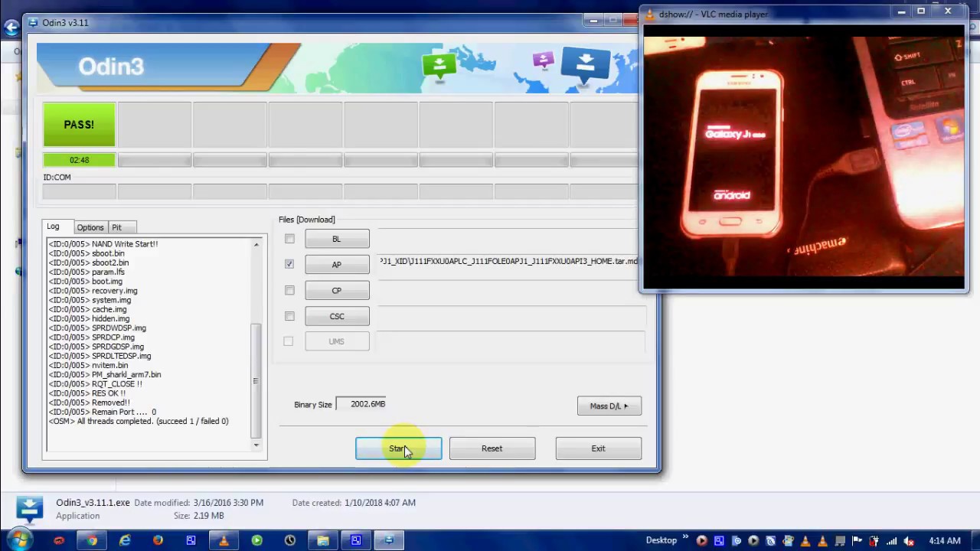Screen dimensions: 980x551
Task: Open the clock app on the taskbar
Action: pos(289,540)
